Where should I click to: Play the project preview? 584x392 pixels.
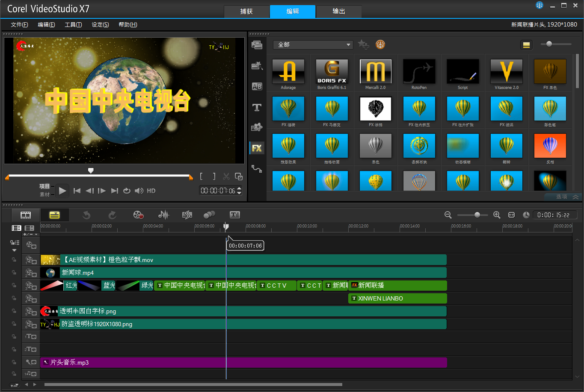62,191
